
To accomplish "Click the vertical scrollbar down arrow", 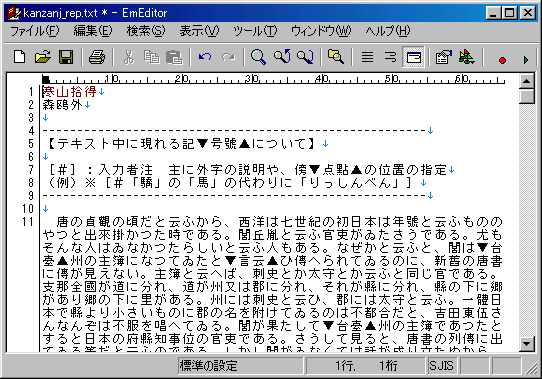I will [x=526, y=343].
